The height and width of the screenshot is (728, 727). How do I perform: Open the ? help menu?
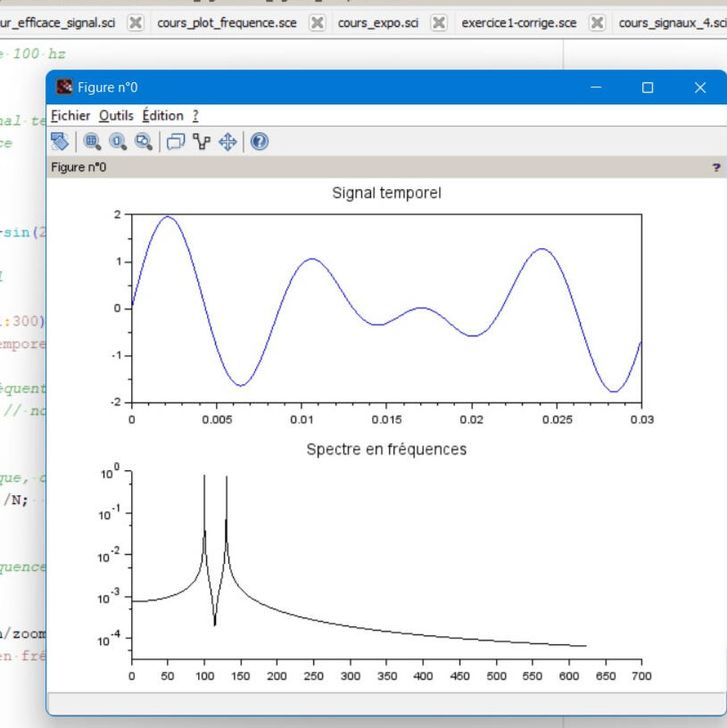[x=195, y=116]
